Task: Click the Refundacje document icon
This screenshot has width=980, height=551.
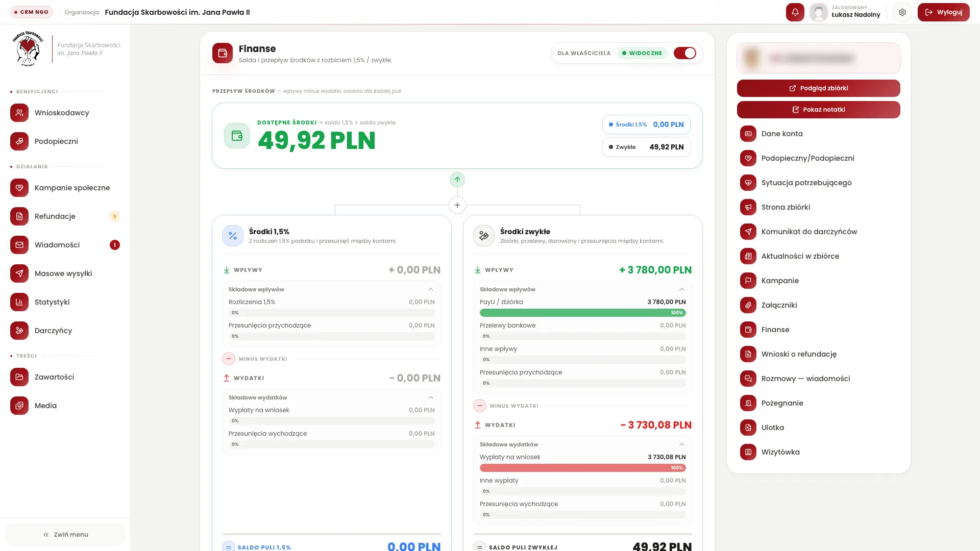Action: click(19, 216)
